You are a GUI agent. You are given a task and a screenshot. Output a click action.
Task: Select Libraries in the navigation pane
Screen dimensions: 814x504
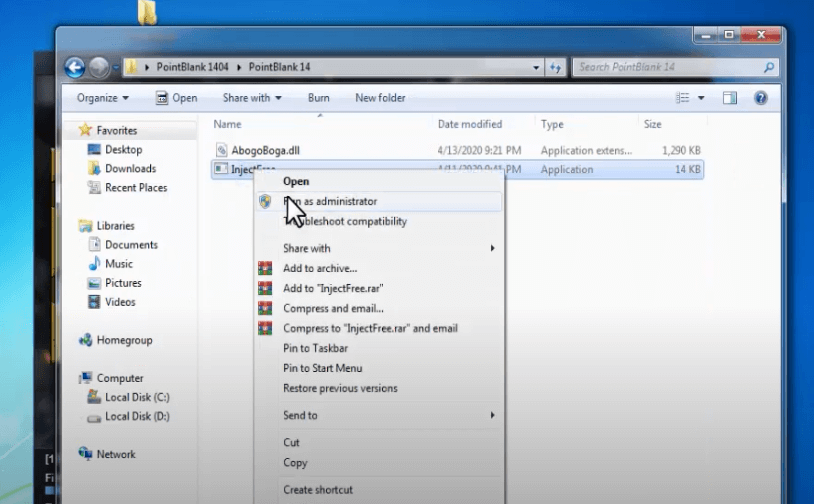pos(115,226)
